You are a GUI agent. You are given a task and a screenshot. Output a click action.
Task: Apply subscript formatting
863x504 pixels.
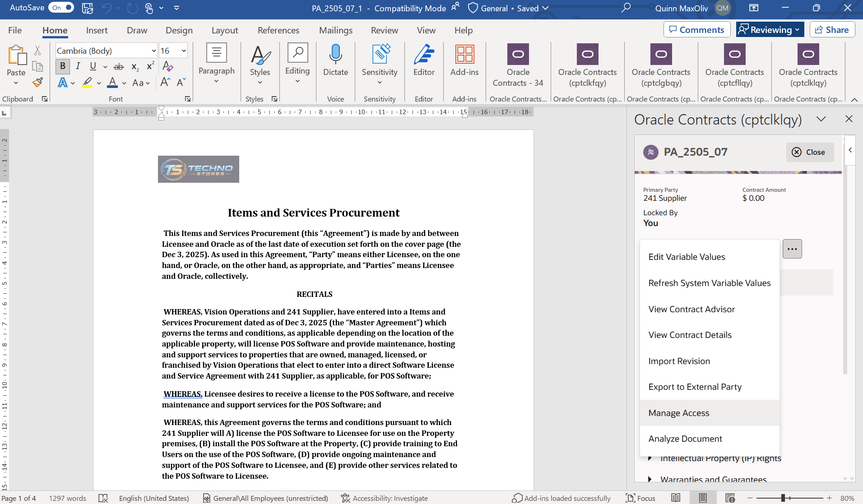[x=135, y=66]
